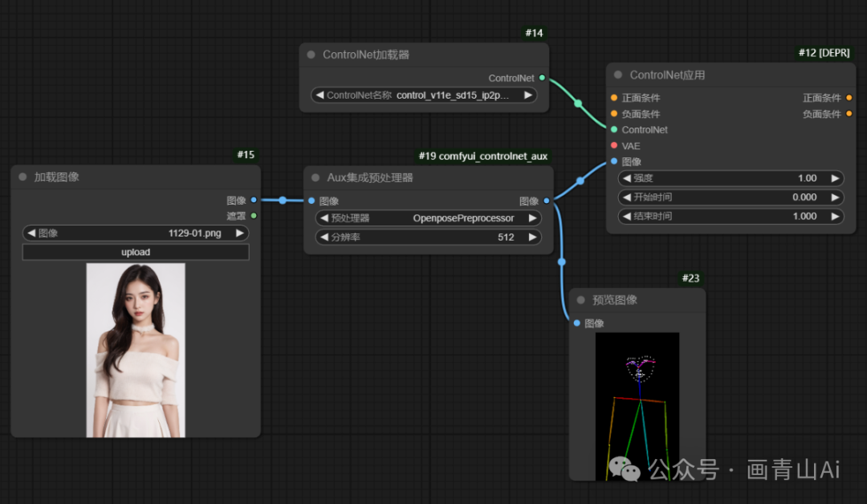Increase 强度 value with right arrow
The height and width of the screenshot is (504, 867).
pyautogui.click(x=835, y=178)
